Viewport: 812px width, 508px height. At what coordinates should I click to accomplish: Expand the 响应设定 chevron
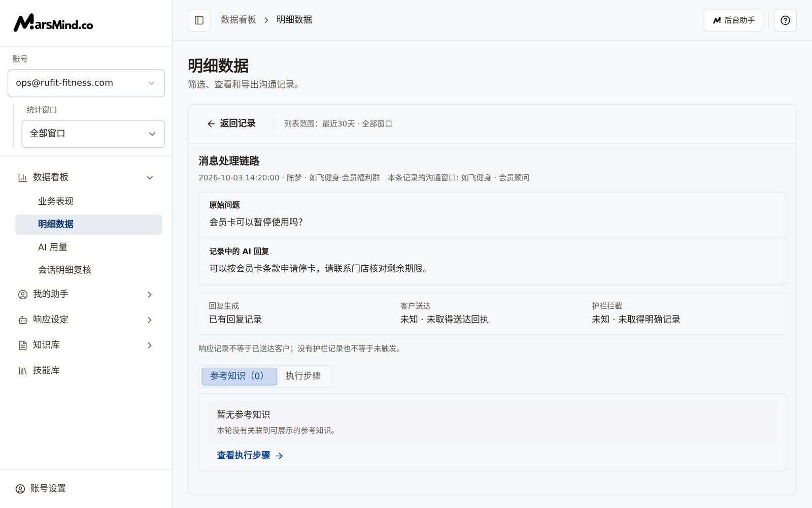point(150,320)
